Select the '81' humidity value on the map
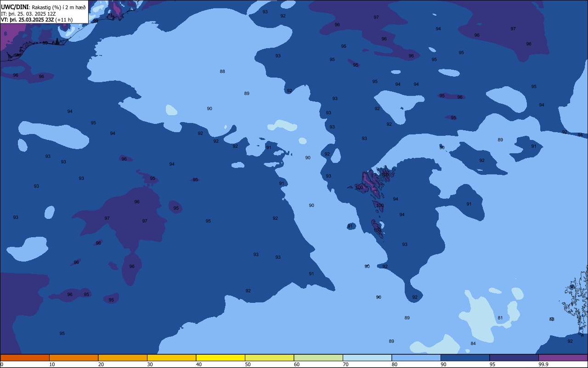 [x=500, y=318]
